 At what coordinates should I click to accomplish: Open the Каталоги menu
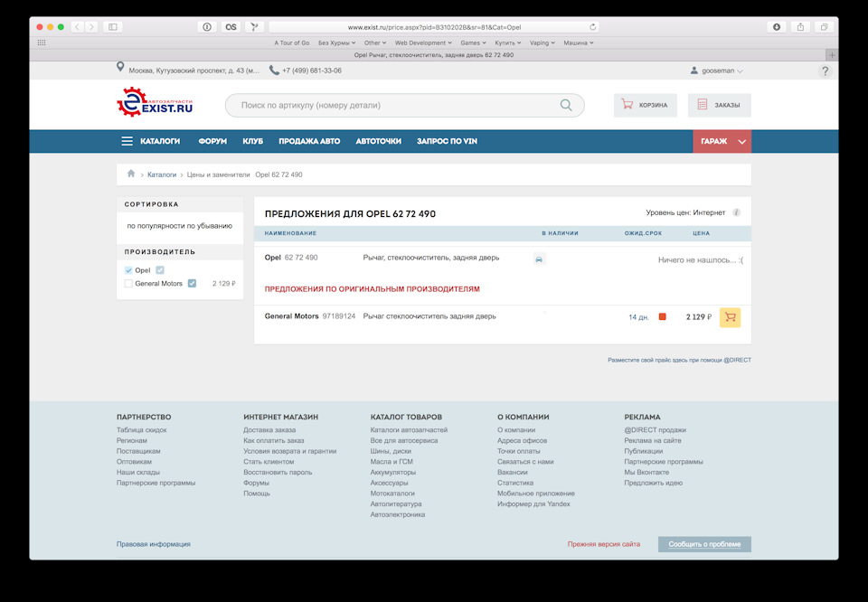coord(160,141)
